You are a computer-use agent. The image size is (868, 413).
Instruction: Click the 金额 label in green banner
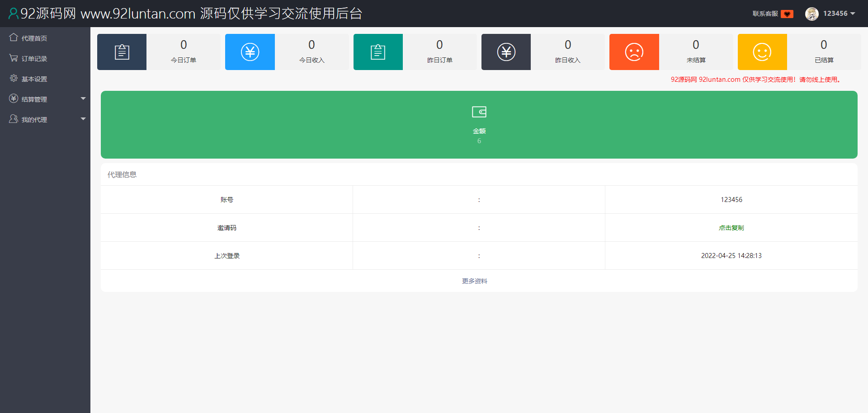pyautogui.click(x=479, y=131)
